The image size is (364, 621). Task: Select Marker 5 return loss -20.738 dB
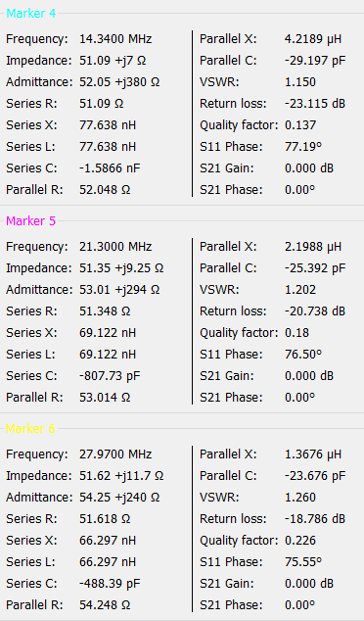315,310
